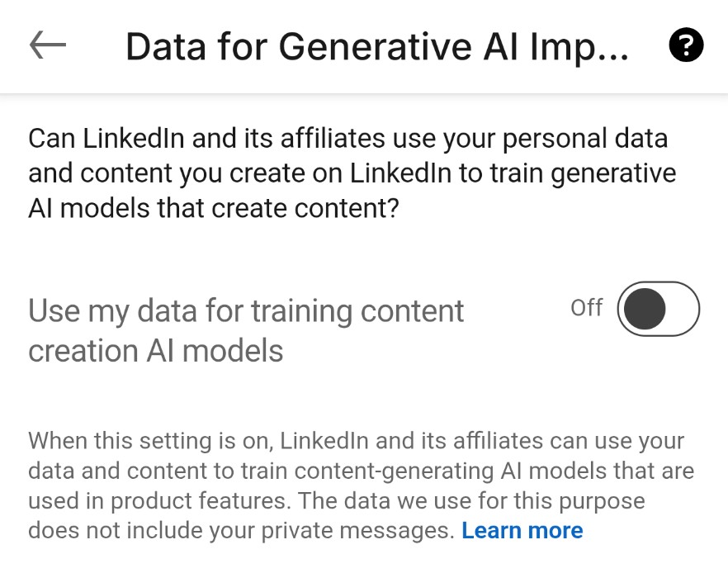Tap the "Off" status label
728x573 pixels.
tap(586, 308)
